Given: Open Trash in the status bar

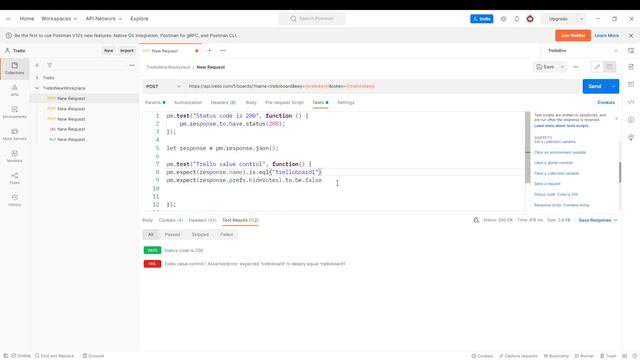Looking at the screenshot, I should [608, 356].
